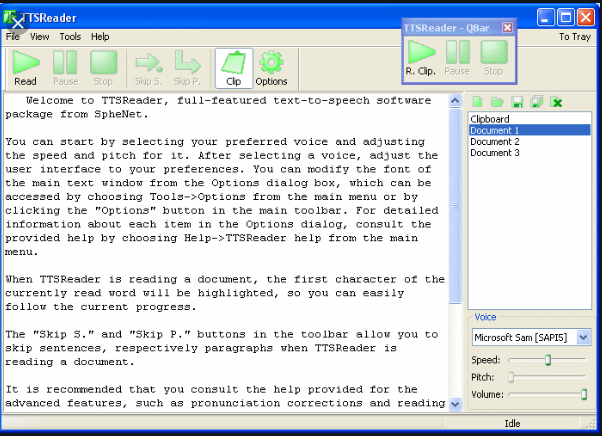Click Stop in the TTSReader QBar

point(494,58)
